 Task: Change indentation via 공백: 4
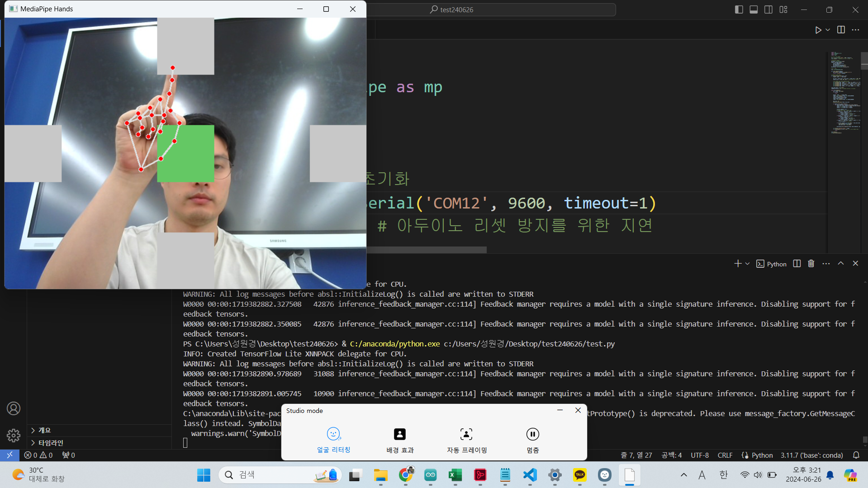(x=671, y=455)
